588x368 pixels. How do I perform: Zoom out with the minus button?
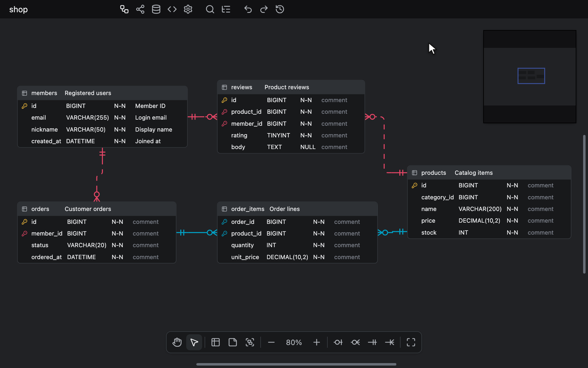(x=271, y=342)
